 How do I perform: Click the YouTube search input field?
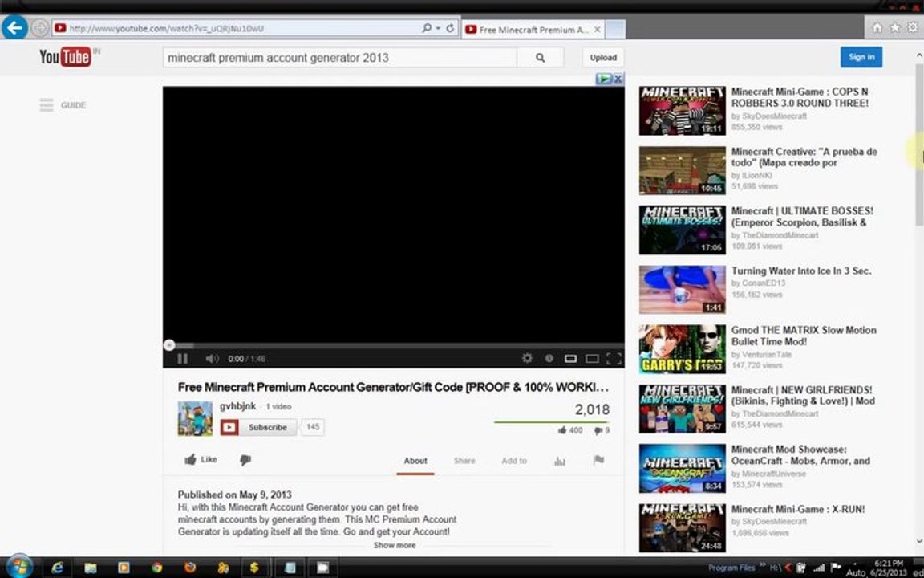click(339, 58)
